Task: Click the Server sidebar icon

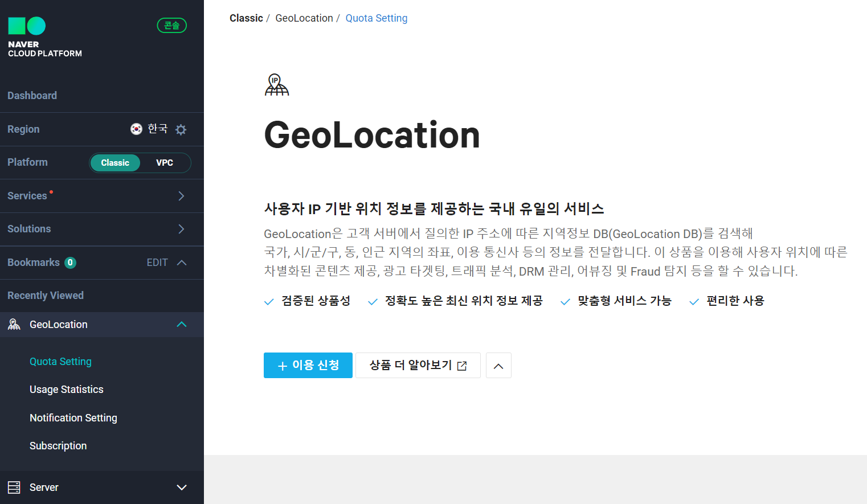Action: (14, 487)
